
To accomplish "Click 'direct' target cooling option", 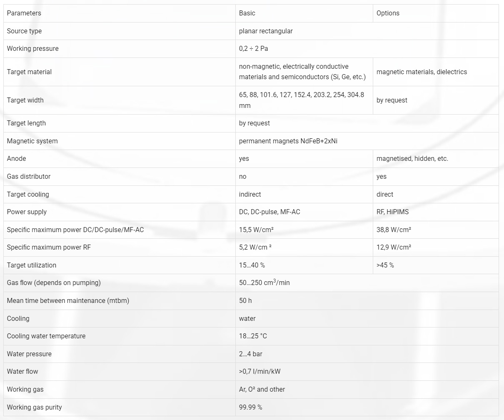I will (384, 194).
